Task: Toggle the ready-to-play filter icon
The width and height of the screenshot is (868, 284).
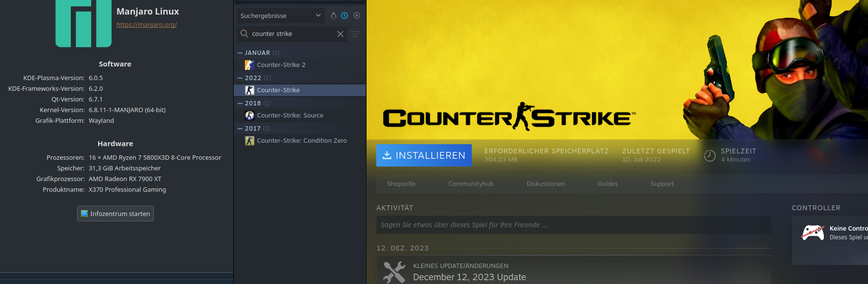Action: [x=357, y=16]
